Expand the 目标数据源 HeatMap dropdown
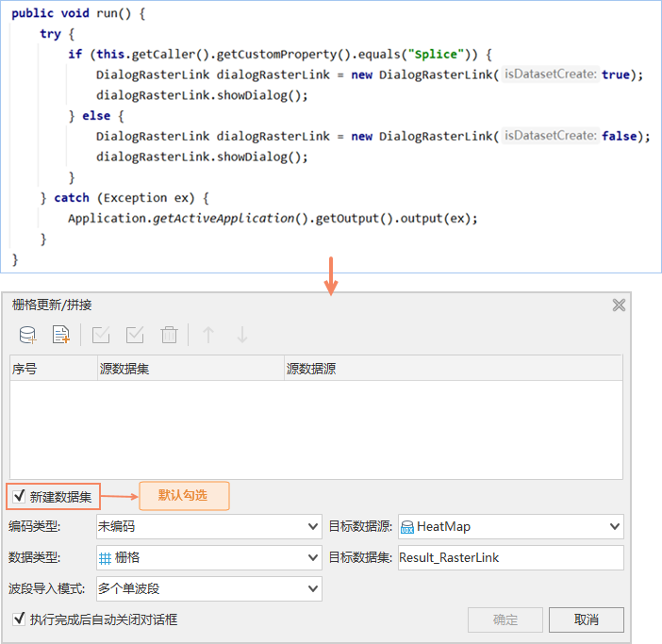Viewport: 662px width, 644px height. [510, 526]
